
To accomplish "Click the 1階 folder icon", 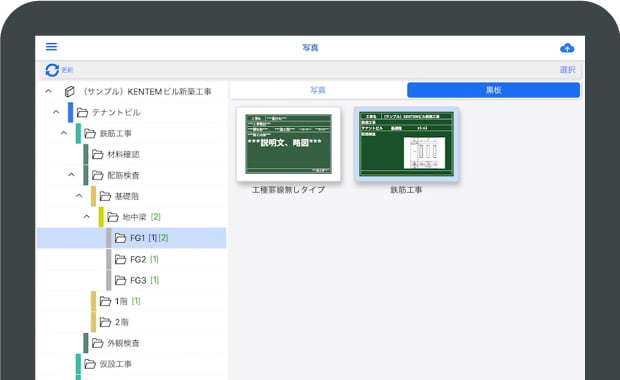I will click(x=105, y=301).
